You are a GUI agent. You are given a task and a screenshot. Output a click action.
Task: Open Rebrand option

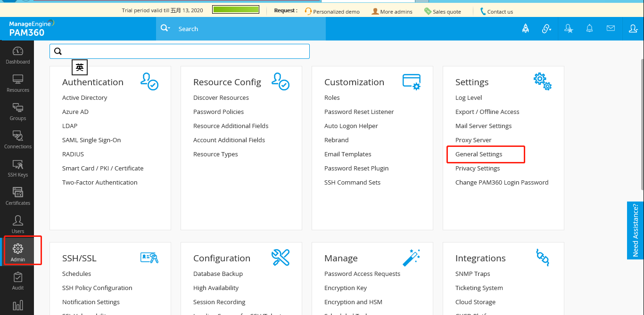[337, 140]
